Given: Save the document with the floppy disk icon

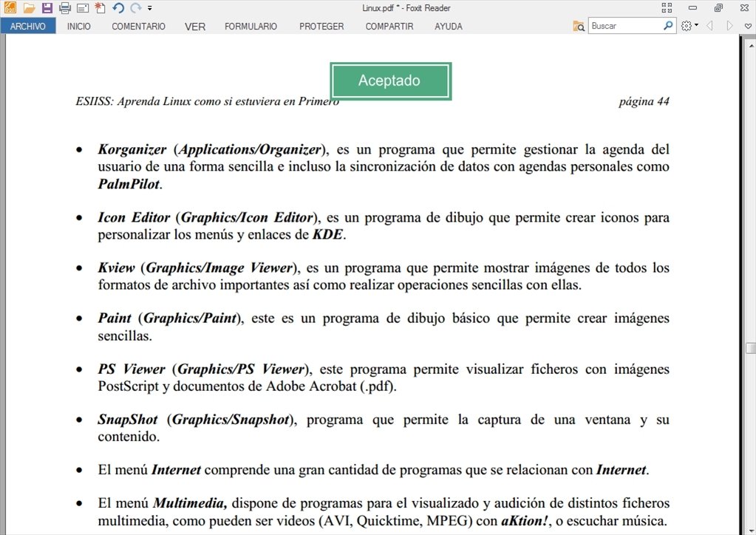Looking at the screenshot, I should click(x=47, y=8).
